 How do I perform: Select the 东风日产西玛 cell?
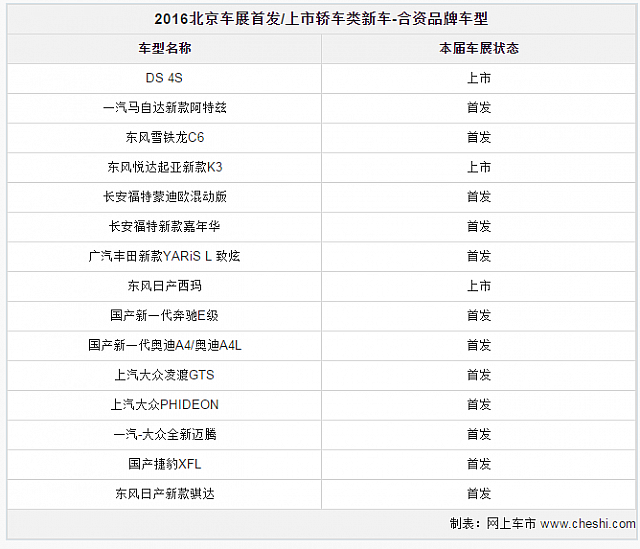[164, 286]
